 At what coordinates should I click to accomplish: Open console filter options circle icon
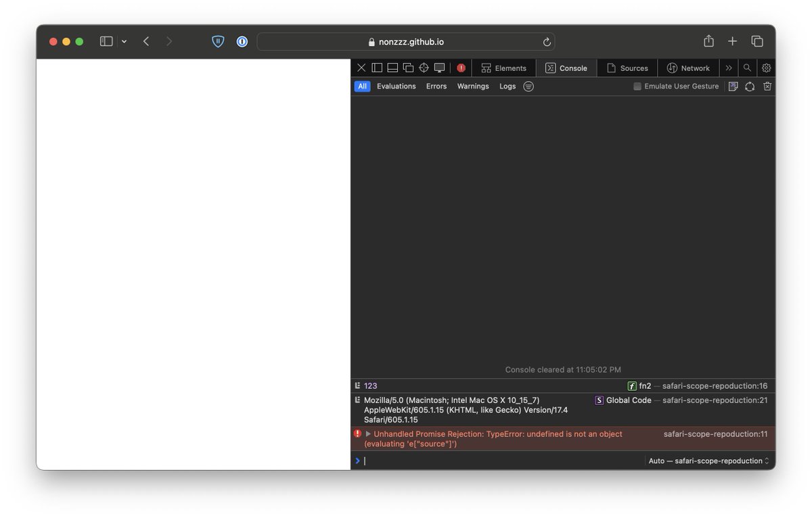528,86
